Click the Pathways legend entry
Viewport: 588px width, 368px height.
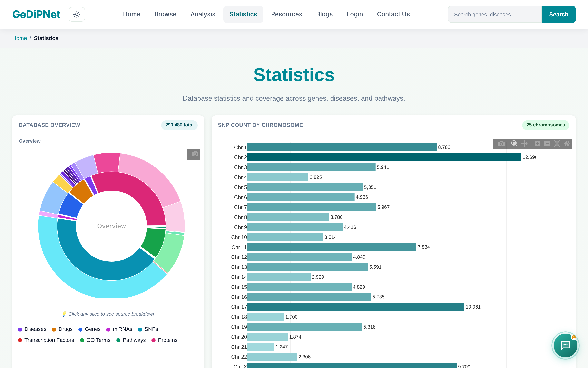point(131,340)
